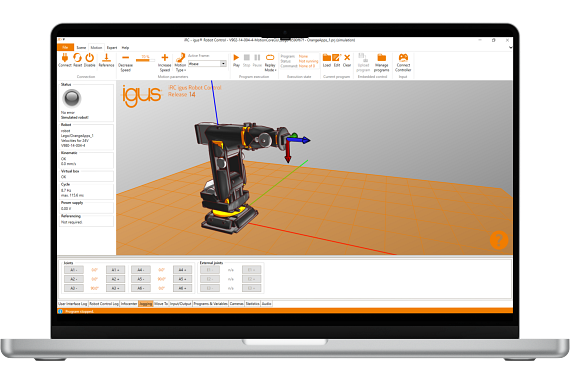Click the info icon in the status bar
This screenshot has height=381, width=570.
click(x=60, y=311)
